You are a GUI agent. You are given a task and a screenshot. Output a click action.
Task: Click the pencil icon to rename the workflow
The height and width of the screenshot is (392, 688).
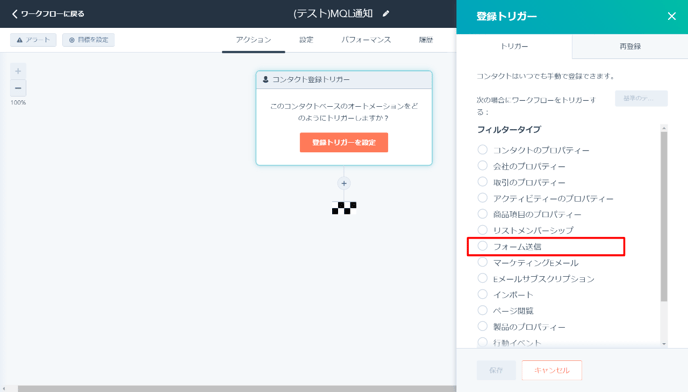coord(386,14)
